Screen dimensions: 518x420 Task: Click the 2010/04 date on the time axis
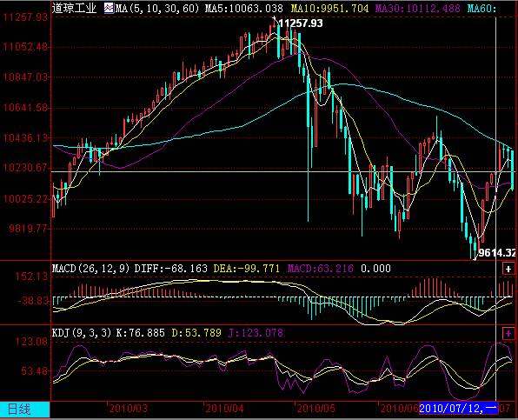tap(224, 409)
